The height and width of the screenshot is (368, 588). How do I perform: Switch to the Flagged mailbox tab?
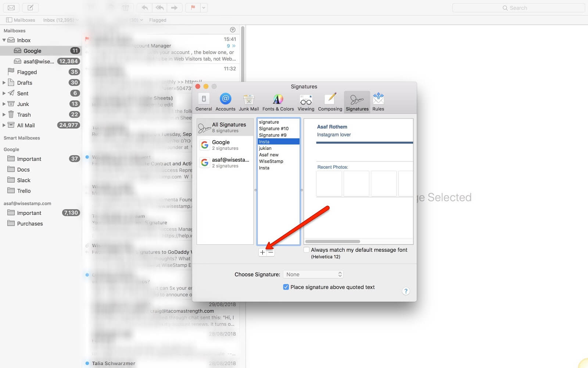158,20
